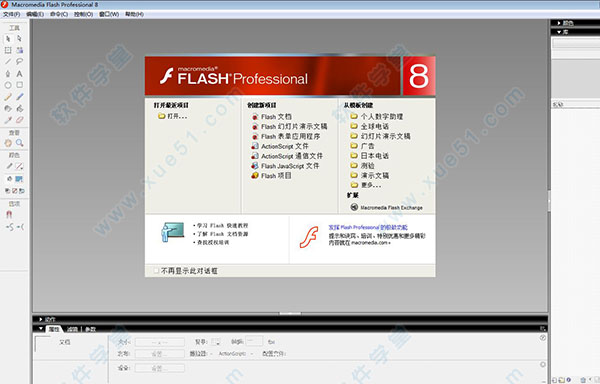The width and height of the screenshot is (600, 384).
Task: Select the Pencil tool
Action: click(x=8, y=97)
